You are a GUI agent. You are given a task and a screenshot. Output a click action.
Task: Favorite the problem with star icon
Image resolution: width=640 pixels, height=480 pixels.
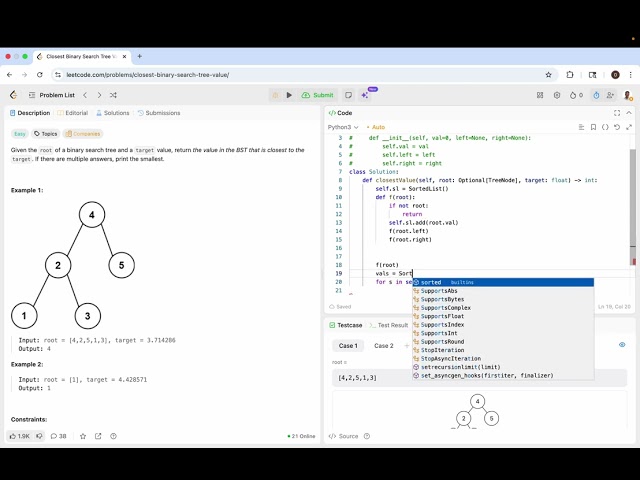pyautogui.click(x=83, y=436)
